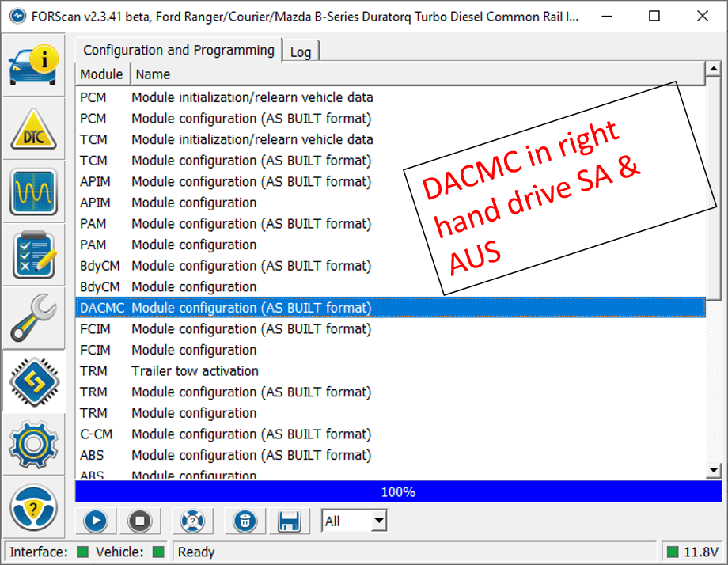The image size is (728, 565).
Task: Click the Interface green status indicator
Action: [x=82, y=552]
